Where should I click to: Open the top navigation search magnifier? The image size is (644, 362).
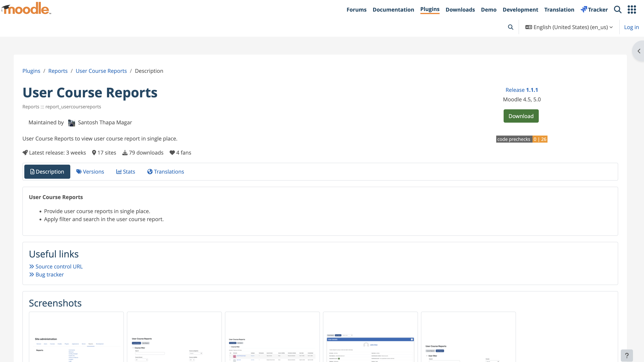pos(618,10)
